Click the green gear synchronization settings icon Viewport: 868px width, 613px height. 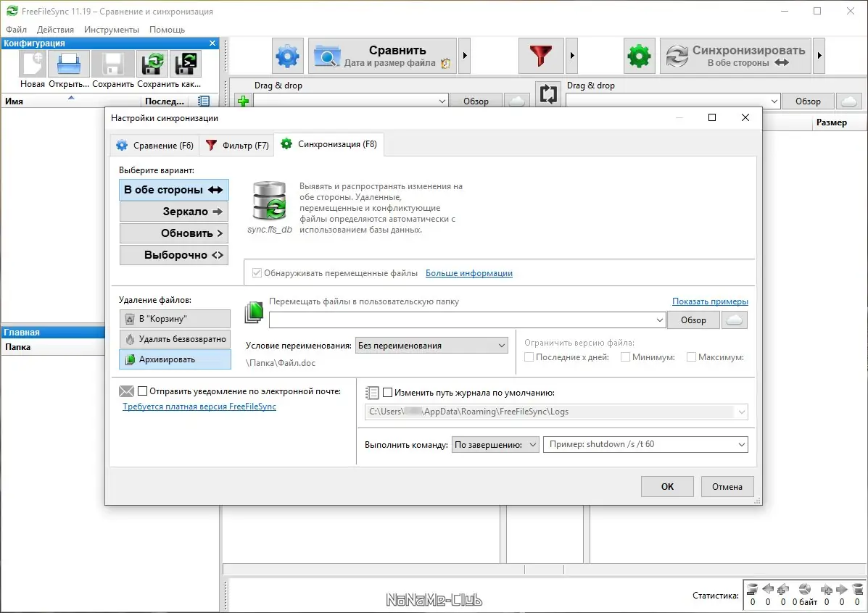point(640,56)
